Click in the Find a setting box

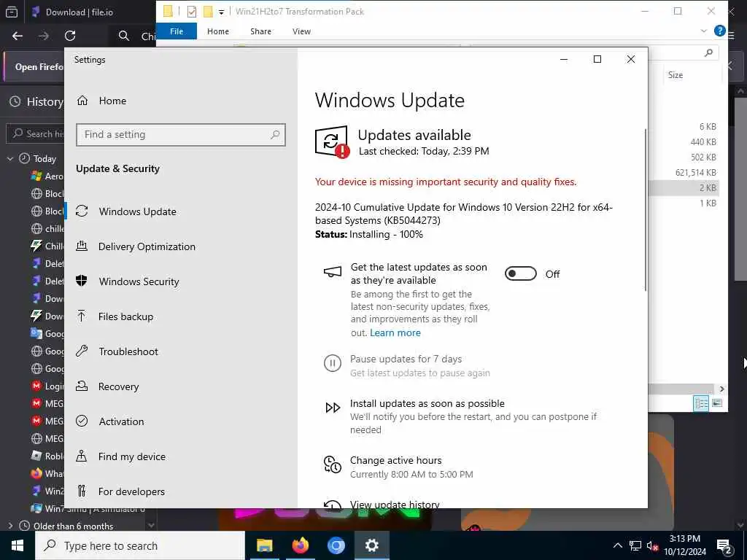click(181, 135)
